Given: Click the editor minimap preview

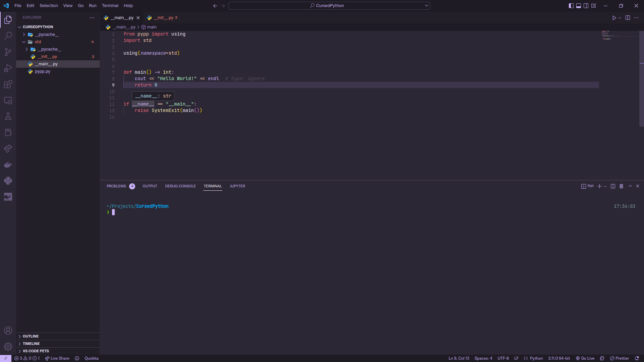Looking at the screenshot, I should (619, 35).
